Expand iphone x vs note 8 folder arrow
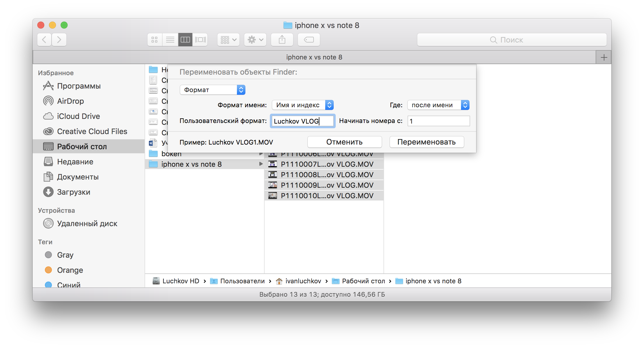The image size is (644, 348). (261, 164)
